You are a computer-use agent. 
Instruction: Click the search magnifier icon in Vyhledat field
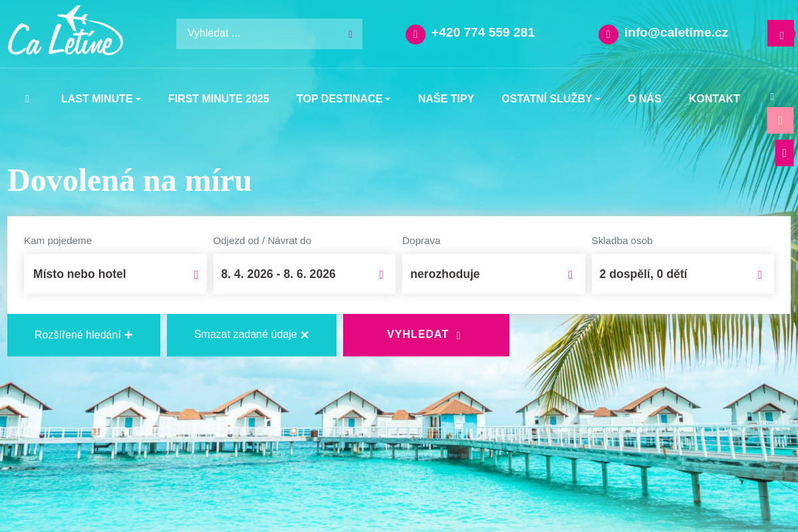click(x=350, y=34)
